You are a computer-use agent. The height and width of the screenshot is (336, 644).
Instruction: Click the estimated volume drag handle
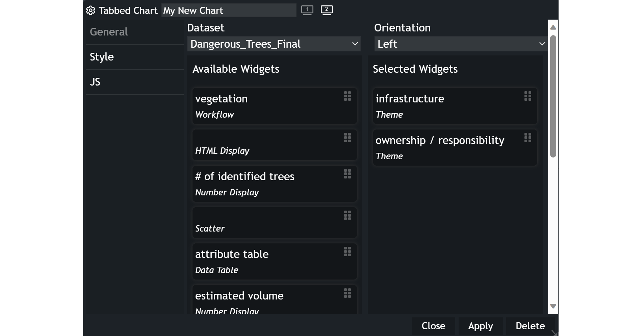pos(347,293)
